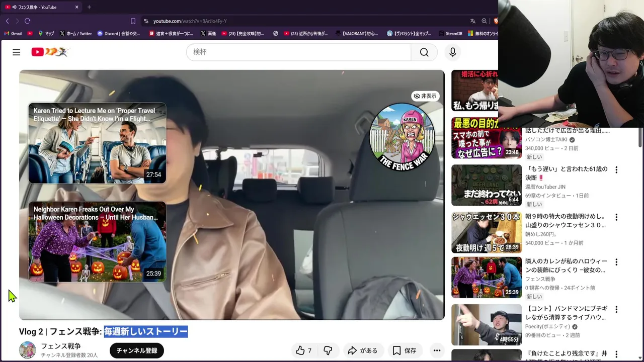Open zoom magnifier icon in address bar
Viewport: 644px width, 362px height.
pos(484,21)
